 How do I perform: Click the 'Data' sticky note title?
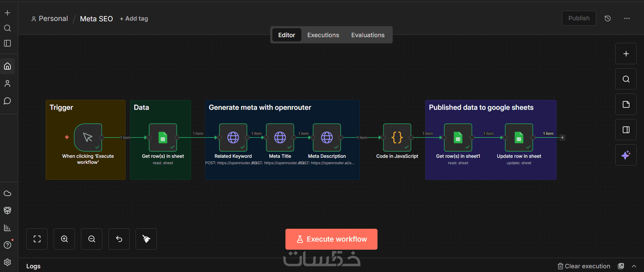141,107
